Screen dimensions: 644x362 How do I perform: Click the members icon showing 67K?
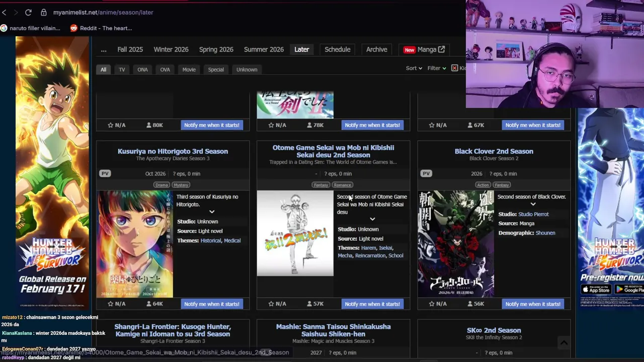click(469, 125)
